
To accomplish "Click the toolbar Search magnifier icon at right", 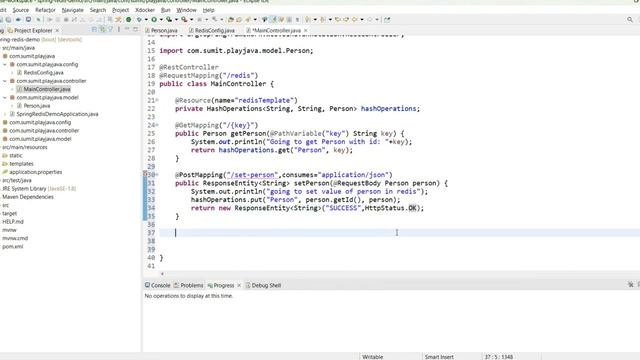I will [x=630, y=19].
